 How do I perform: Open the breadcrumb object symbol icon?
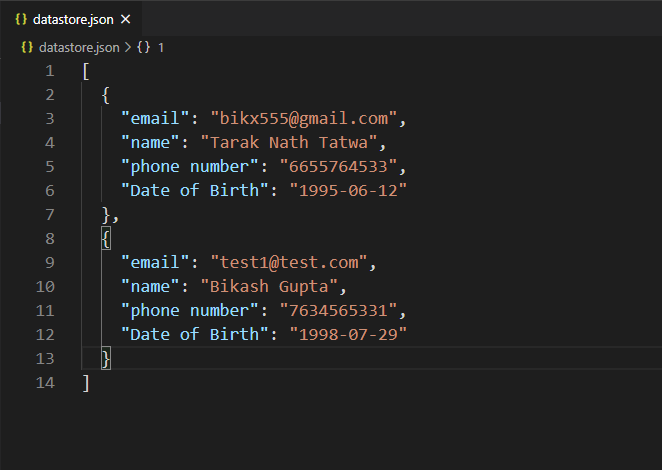tap(144, 47)
